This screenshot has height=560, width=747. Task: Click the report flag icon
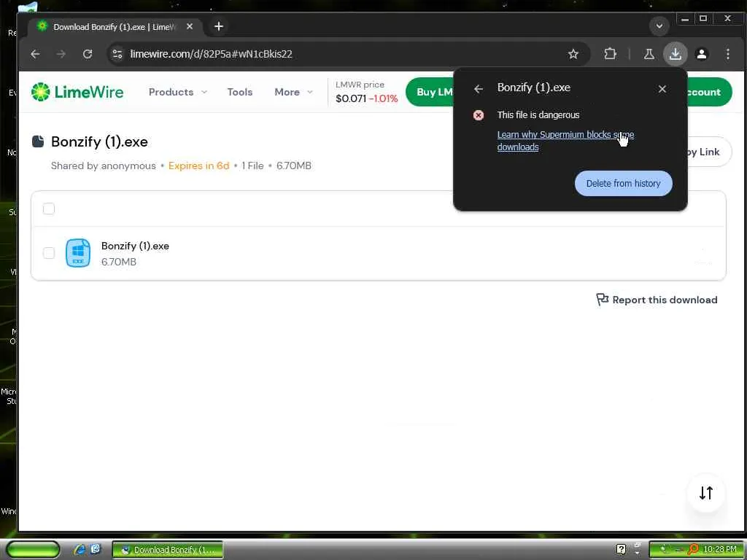click(602, 300)
